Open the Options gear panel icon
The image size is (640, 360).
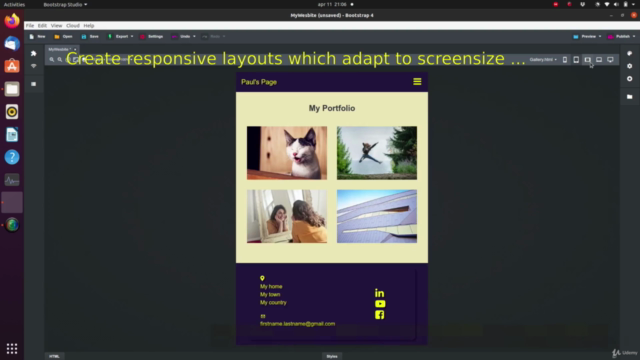[629, 66]
